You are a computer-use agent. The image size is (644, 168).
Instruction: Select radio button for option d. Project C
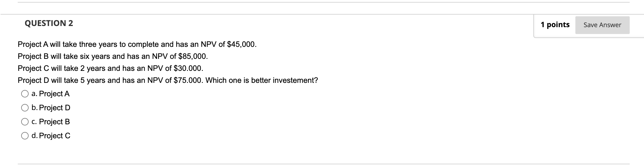coord(25,135)
